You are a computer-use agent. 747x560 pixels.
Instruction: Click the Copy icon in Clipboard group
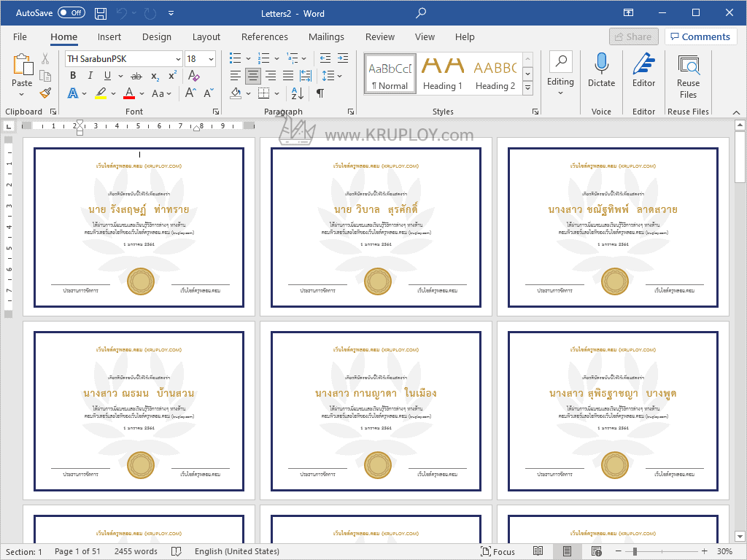[45, 76]
